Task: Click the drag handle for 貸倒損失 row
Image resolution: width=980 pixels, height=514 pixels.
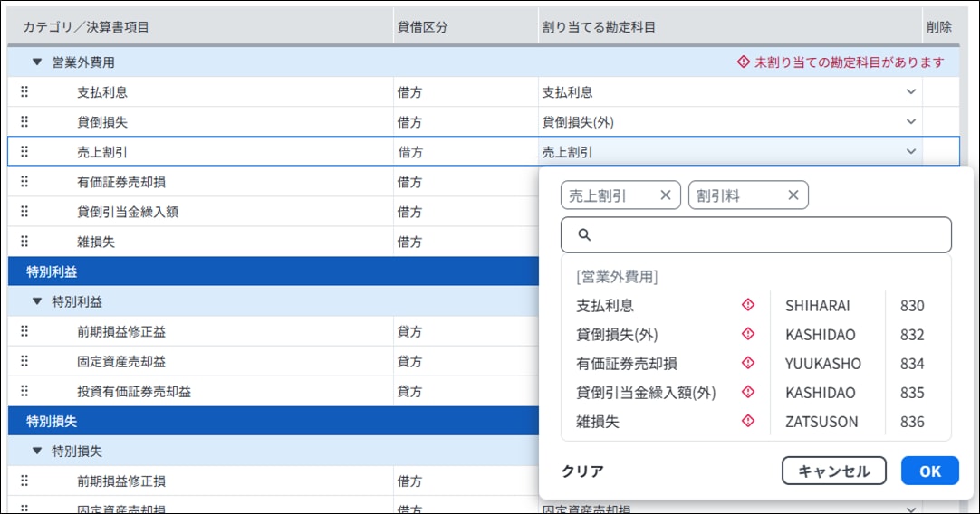Action: point(24,121)
